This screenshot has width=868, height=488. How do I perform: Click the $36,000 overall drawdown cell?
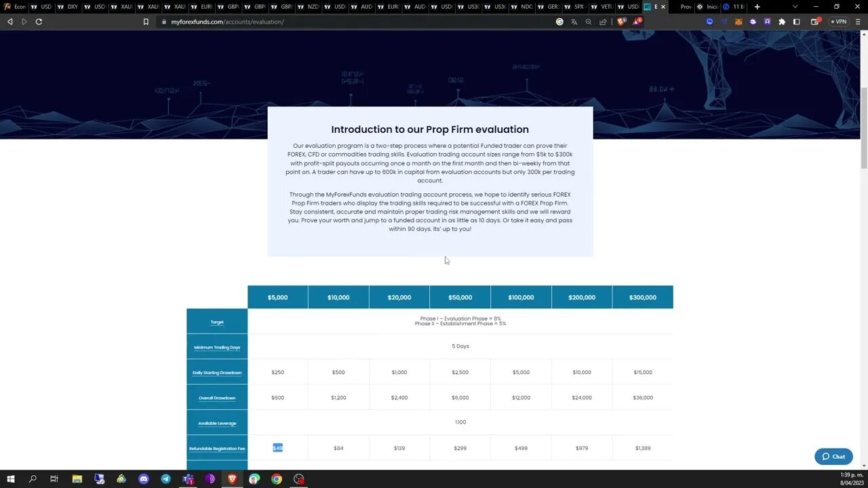coord(643,398)
